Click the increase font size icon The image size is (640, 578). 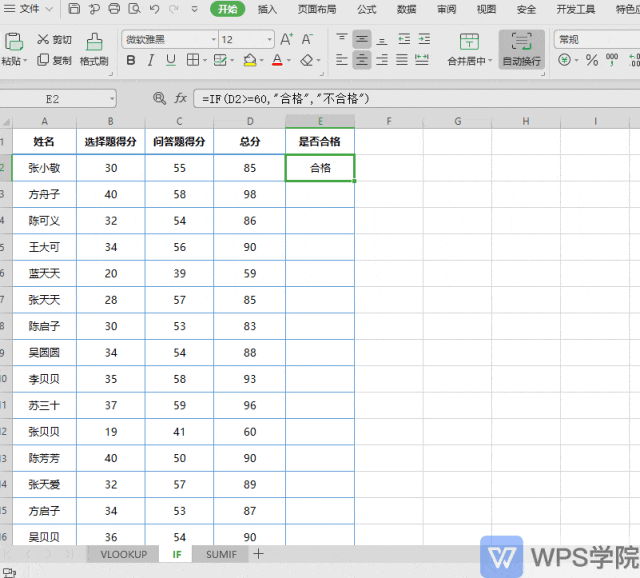[x=286, y=39]
